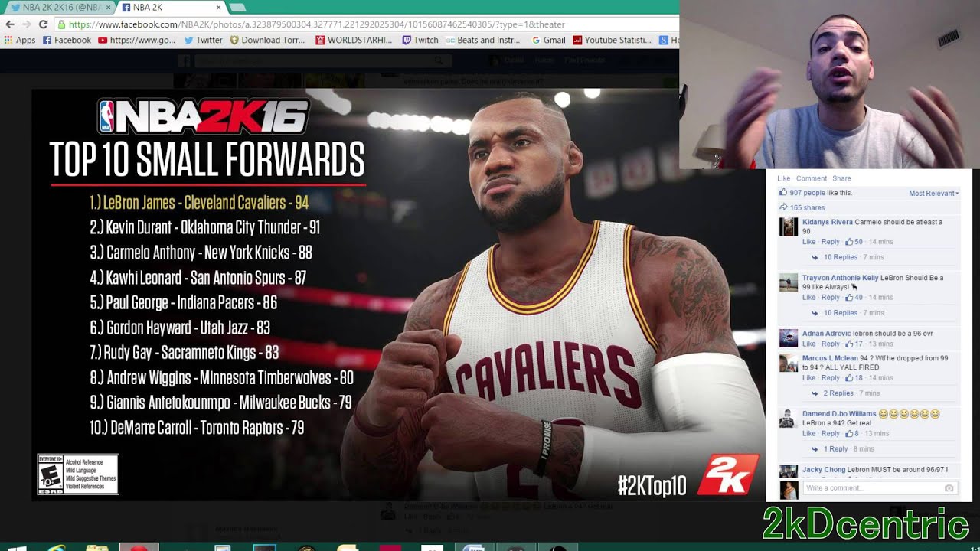This screenshot has width=980, height=551.
Task: Open the Beats and Instr... bookmark
Action: click(x=483, y=40)
